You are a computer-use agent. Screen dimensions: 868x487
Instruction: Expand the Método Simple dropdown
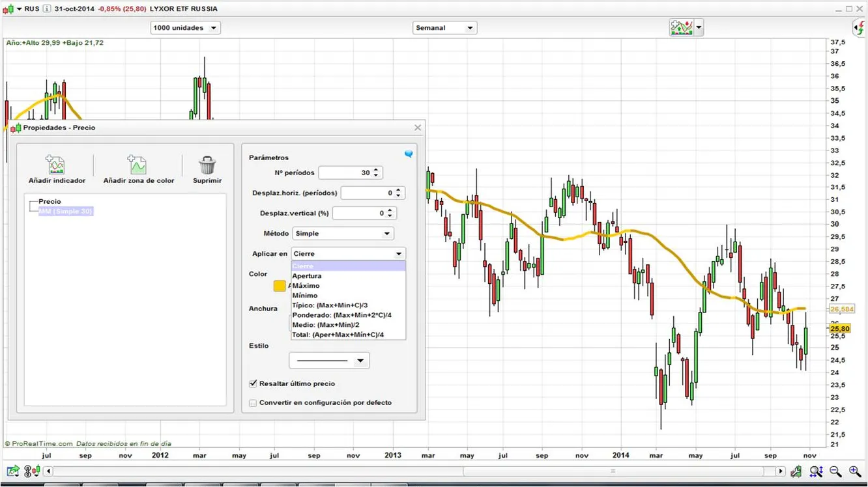(x=343, y=234)
